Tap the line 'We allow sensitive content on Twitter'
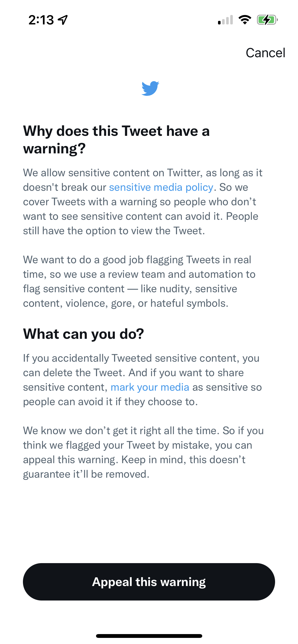 pyautogui.click(x=143, y=173)
